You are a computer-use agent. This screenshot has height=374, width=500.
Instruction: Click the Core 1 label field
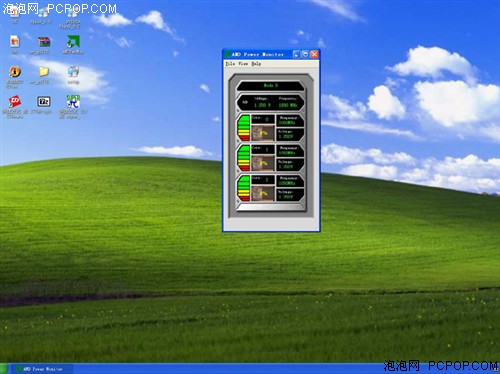[263, 149]
